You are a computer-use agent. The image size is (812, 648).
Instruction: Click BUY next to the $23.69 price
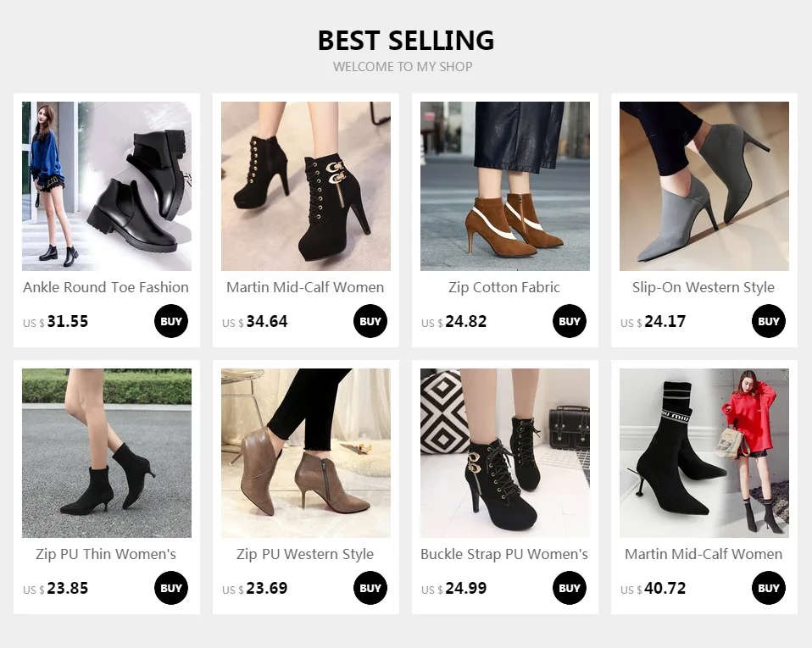tap(370, 589)
